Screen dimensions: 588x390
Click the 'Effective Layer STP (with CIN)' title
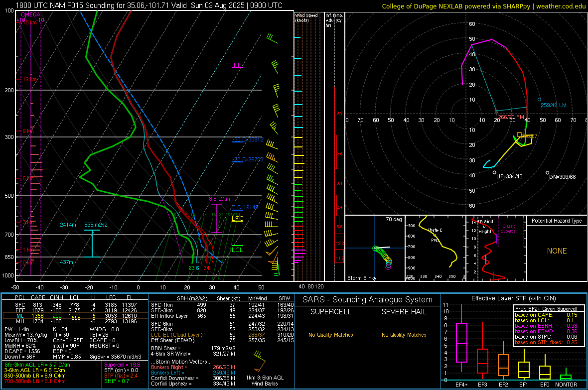click(514, 298)
